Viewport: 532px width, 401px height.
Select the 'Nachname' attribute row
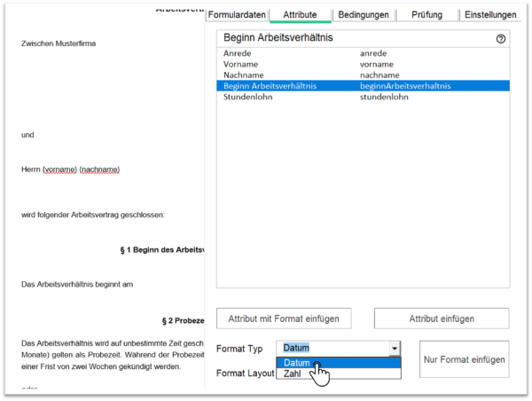point(363,75)
